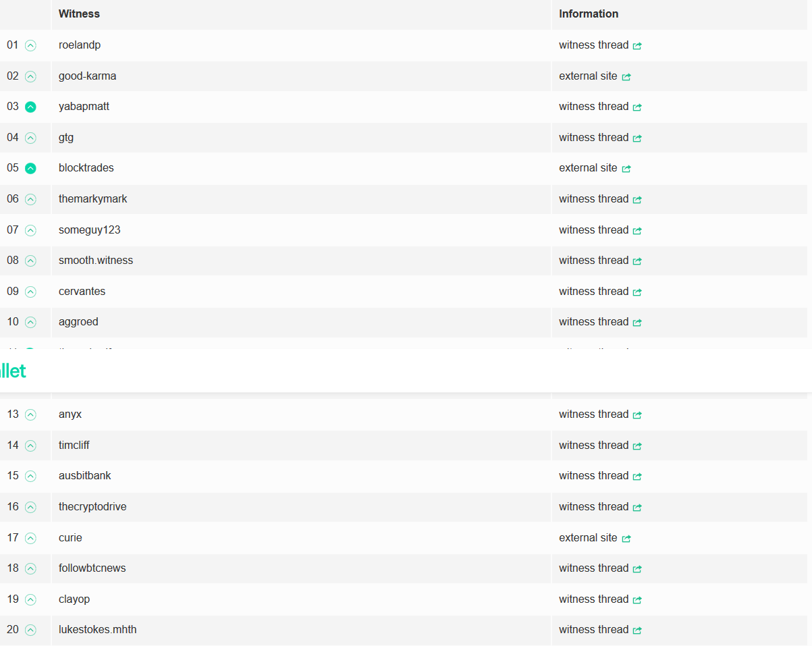Viewport: 812px width, 646px height.
Task: Click external link icon in someguy123 row
Action: click(x=637, y=230)
